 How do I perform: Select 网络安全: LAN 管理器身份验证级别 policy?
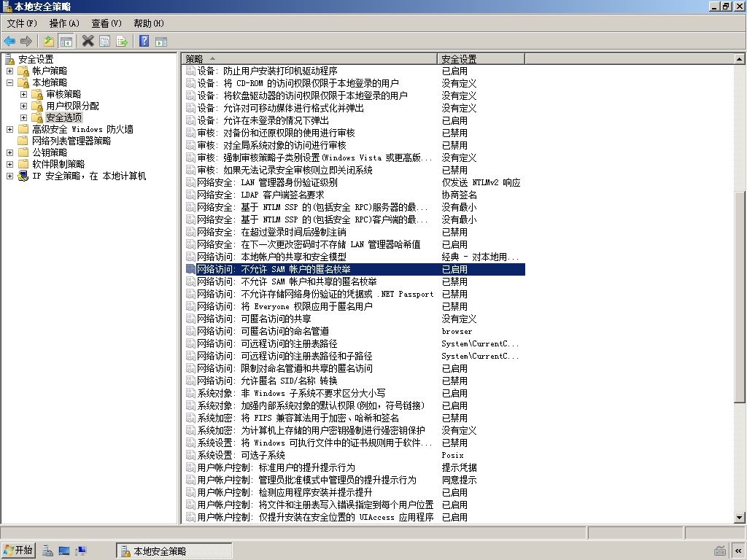(267, 182)
